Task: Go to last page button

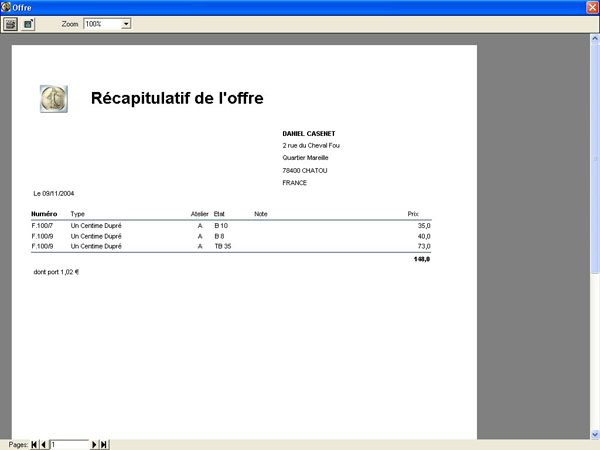Action: (104, 444)
